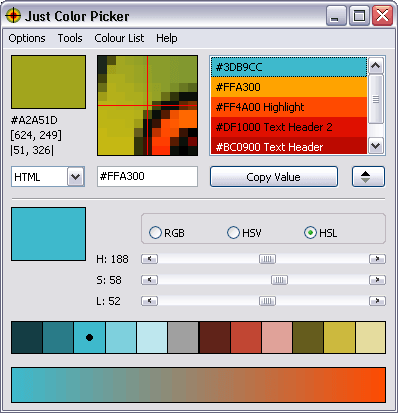The height and width of the screenshot is (413, 398).
Task: Click the colour list scroll up arrow
Action: click(x=376, y=66)
